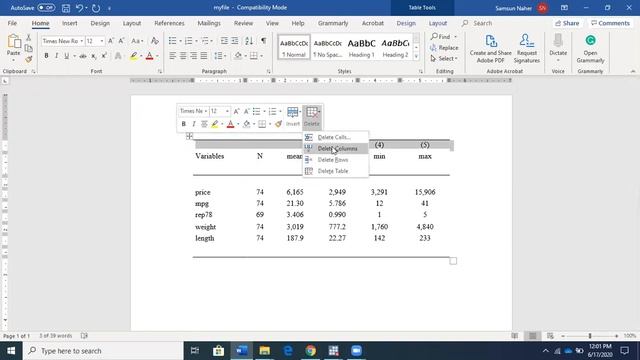This screenshot has height=360, width=640.
Task: Click the File Explorer icon in taskbar
Action: click(x=264, y=351)
